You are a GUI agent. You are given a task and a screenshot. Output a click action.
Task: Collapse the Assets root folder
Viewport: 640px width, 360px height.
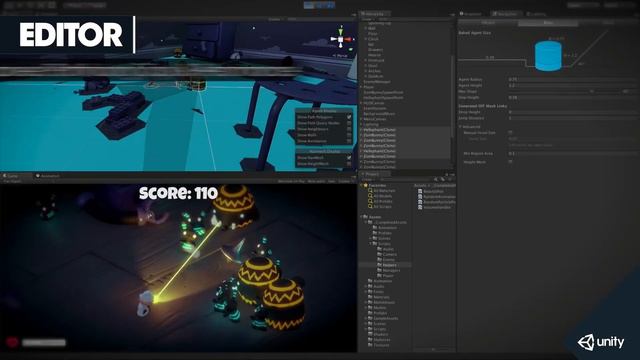point(361,217)
